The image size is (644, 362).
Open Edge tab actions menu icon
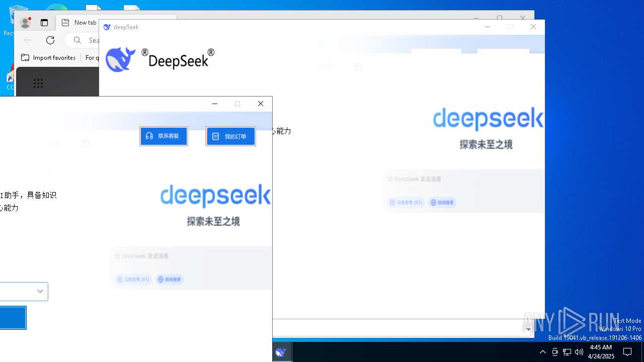(x=44, y=23)
